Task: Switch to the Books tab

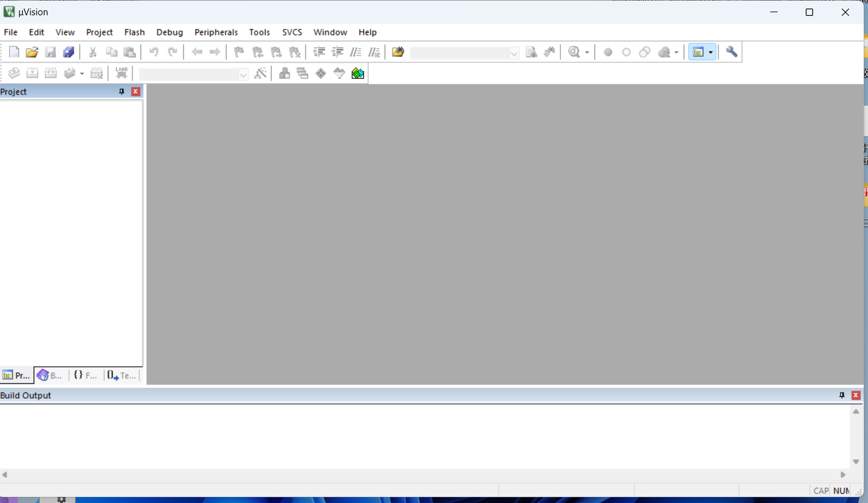Action: (51, 375)
